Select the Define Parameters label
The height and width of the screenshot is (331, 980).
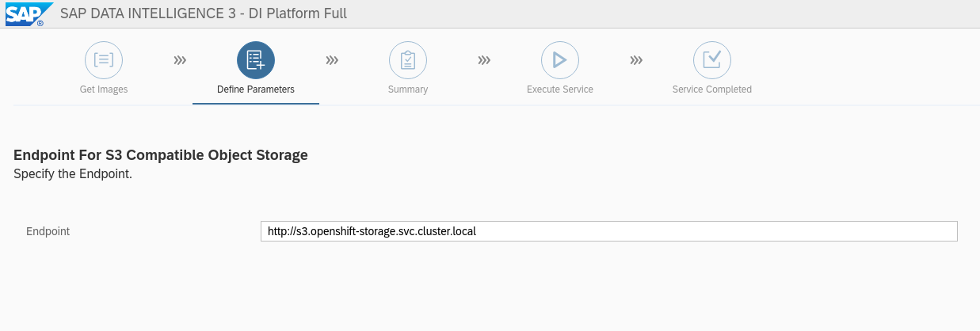(256, 89)
